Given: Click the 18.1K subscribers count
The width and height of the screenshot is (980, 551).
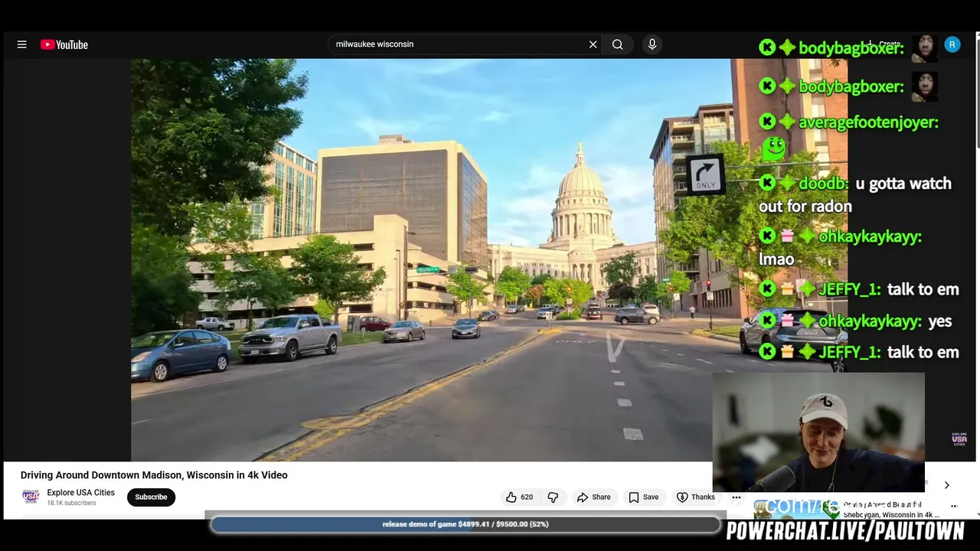Looking at the screenshot, I should [x=71, y=504].
